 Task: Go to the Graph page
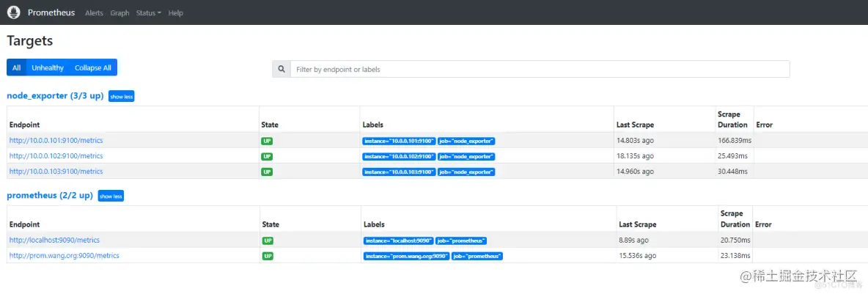119,12
